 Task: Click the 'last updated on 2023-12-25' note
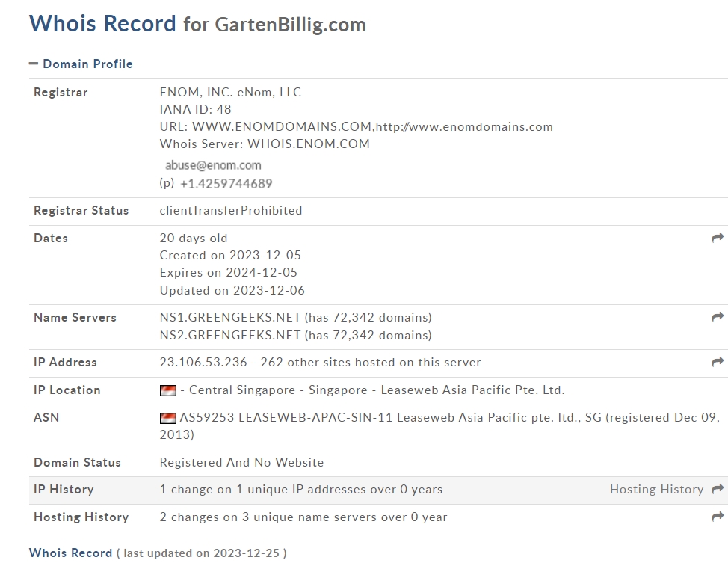coord(202,553)
